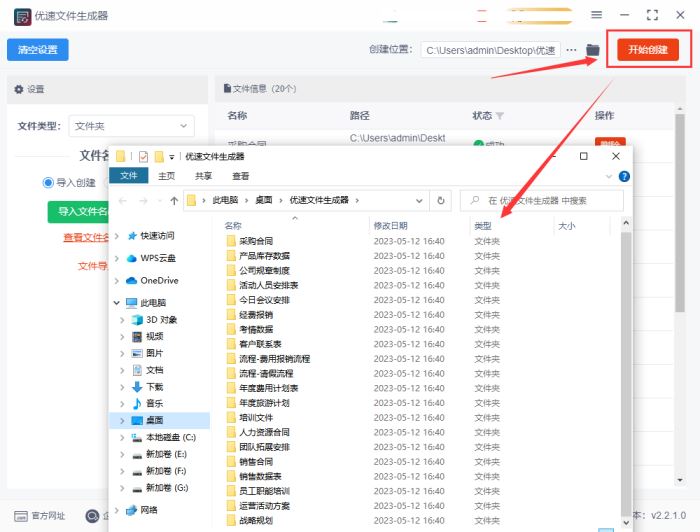Click the 开始创建 button
Screen dimensions: 700x532
(x=648, y=50)
